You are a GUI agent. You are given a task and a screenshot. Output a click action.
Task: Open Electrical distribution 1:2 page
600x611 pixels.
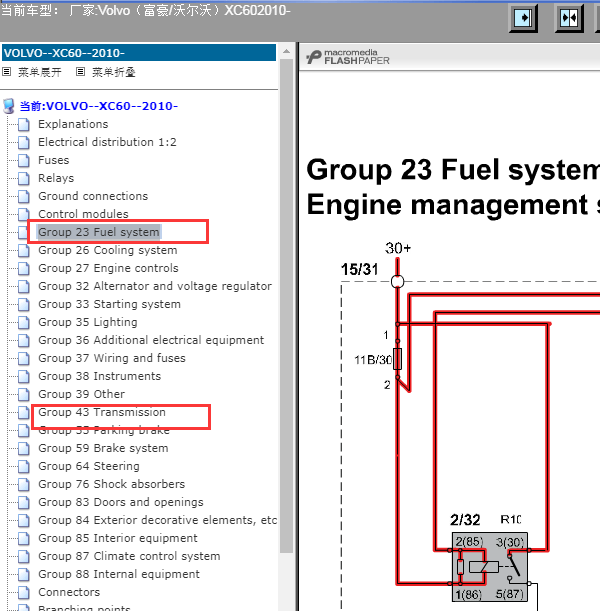point(108,142)
